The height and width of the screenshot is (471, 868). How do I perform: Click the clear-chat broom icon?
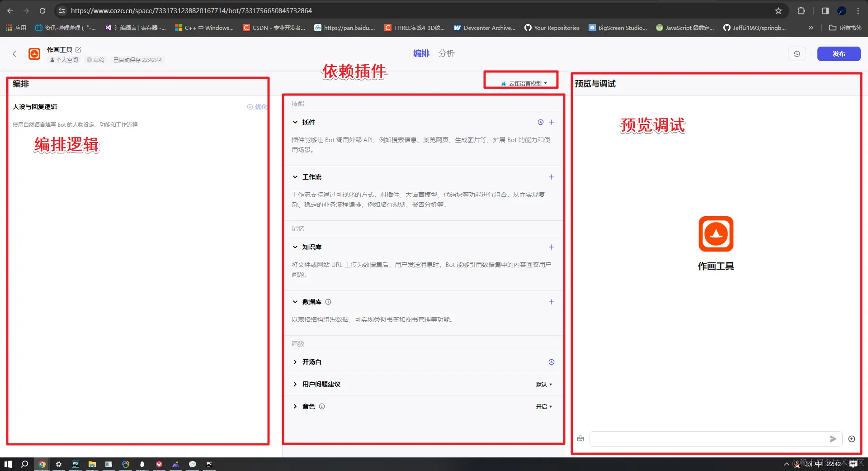coord(580,438)
